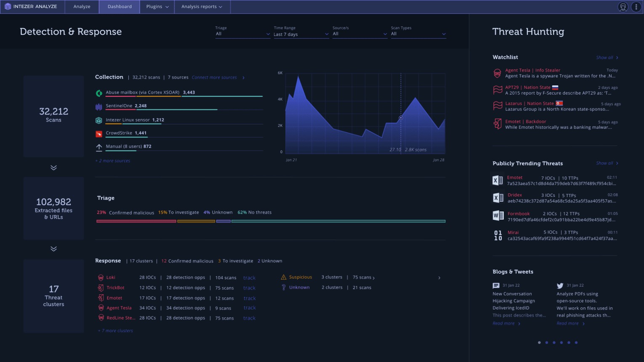The image size is (644, 362).
Task: Click the binary file icon beside Mirai
Action: [x=498, y=235]
